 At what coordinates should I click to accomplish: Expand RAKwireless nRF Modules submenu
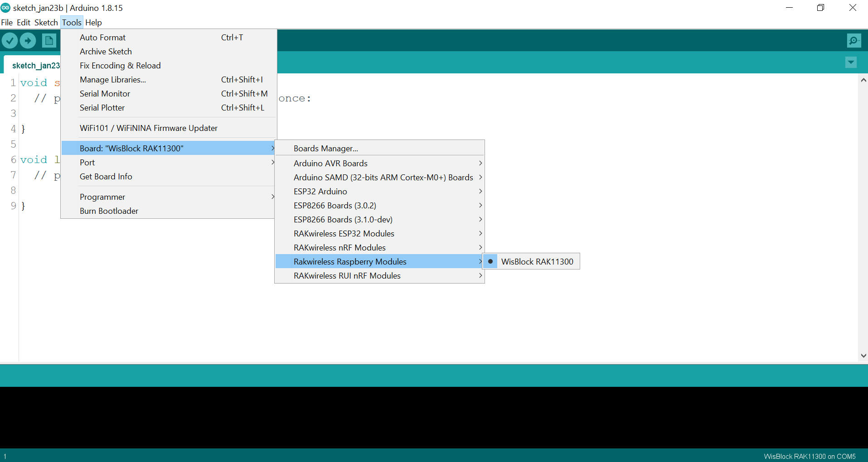380,248
